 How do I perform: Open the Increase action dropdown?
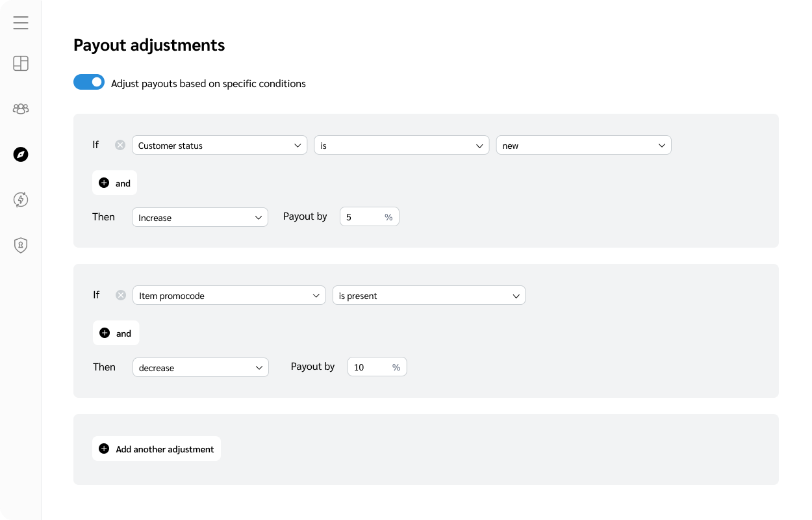pos(199,216)
